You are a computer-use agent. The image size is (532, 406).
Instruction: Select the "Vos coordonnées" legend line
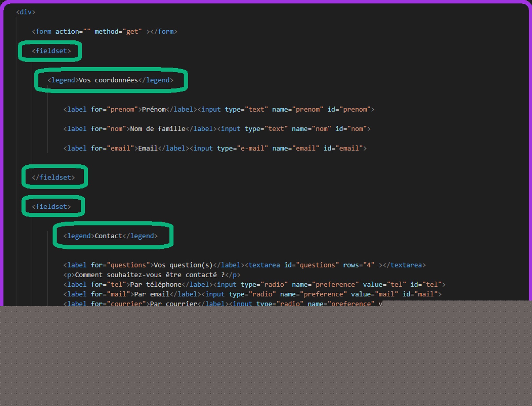[x=110, y=80]
